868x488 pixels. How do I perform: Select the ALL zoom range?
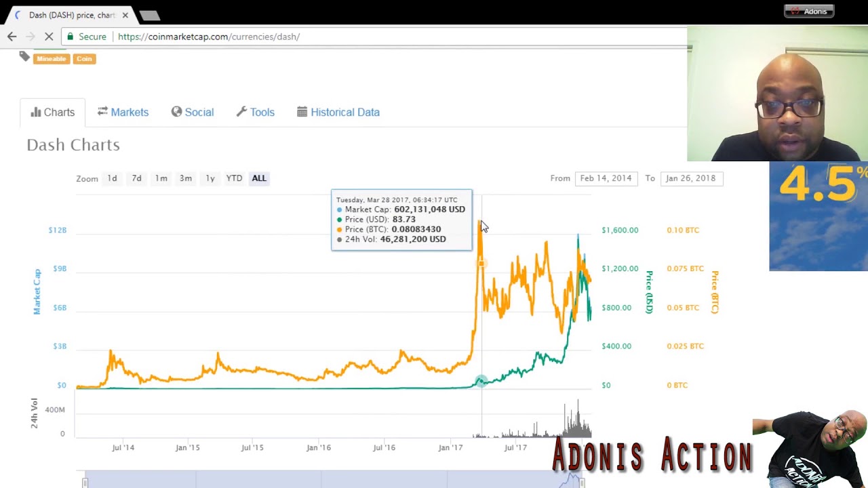[259, 178]
